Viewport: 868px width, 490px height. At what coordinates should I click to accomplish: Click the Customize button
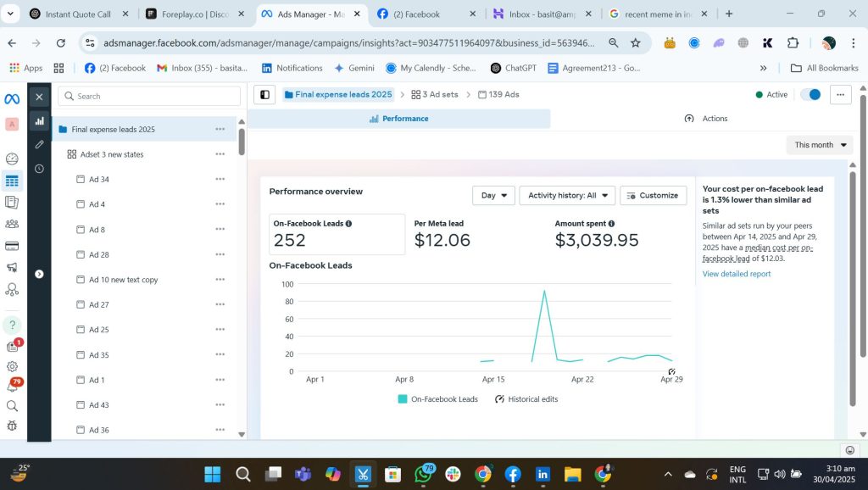[x=653, y=196]
